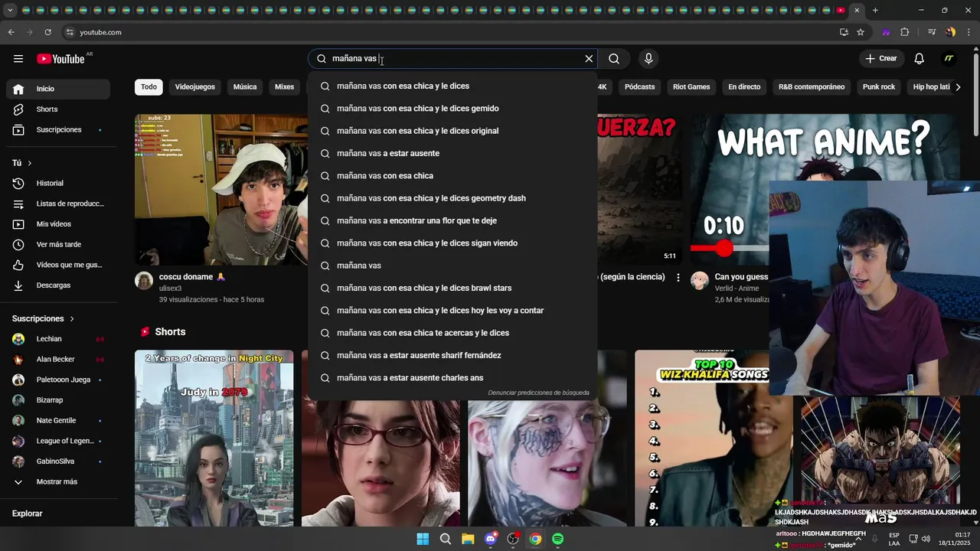Viewport: 980px width, 551px height.
Task: Open Bizarrap channel
Action: pyautogui.click(x=58, y=400)
